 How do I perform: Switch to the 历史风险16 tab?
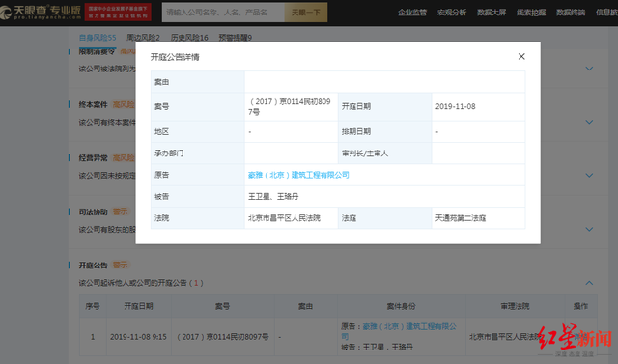coord(189,38)
